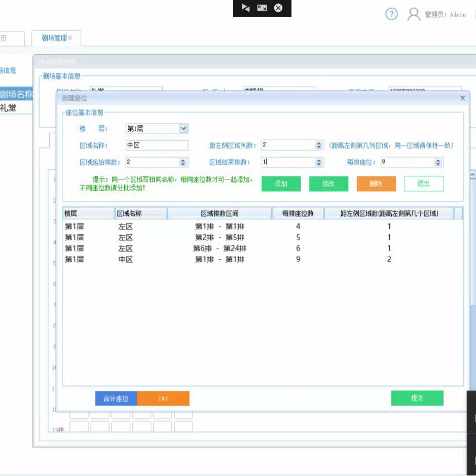Select the 左区 row 第6排 - 第24排
The height and width of the screenshot is (476, 476).
[x=263, y=248]
